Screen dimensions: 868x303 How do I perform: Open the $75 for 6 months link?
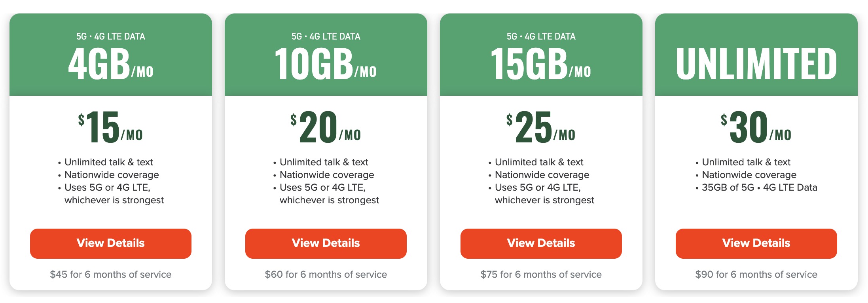(x=541, y=274)
